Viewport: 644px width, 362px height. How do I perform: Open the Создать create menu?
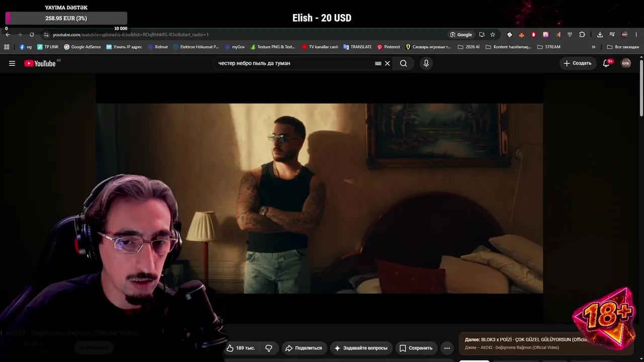[578, 63]
